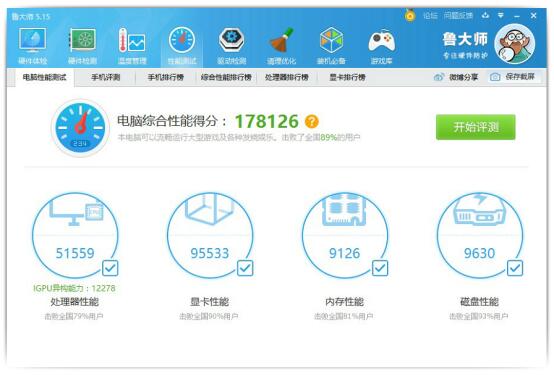Click the processor monitor icon above 51559
The width and height of the screenshot is (554, 375).
click(x=76, y=211)
